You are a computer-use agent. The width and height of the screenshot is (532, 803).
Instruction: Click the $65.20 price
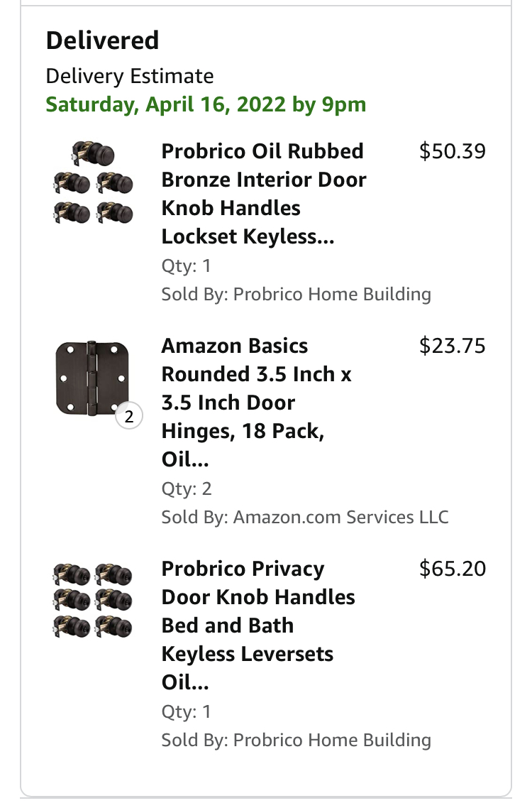pyautogui.click(x=453, y=569)
